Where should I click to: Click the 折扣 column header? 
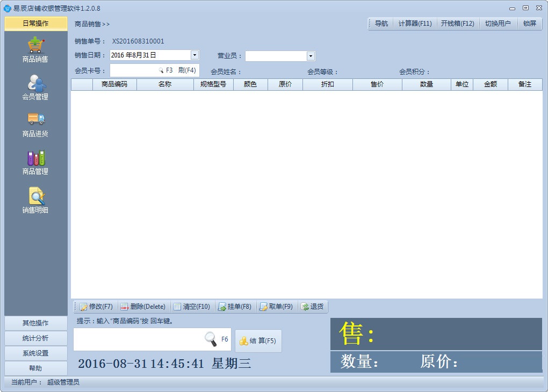pyautogui.click(x=328, y=84)
